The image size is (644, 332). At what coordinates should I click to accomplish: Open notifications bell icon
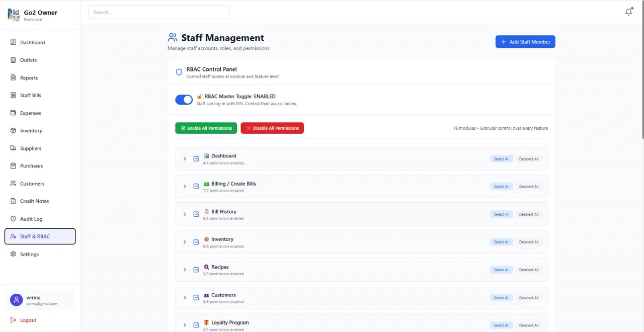coord(628,12)
